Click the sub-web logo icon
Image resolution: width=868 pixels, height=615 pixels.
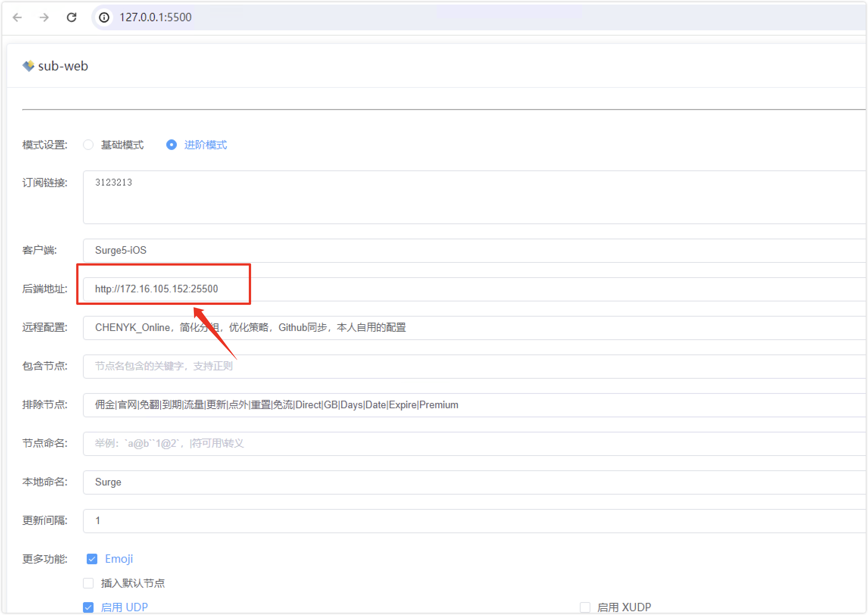[x=28, y=66]
